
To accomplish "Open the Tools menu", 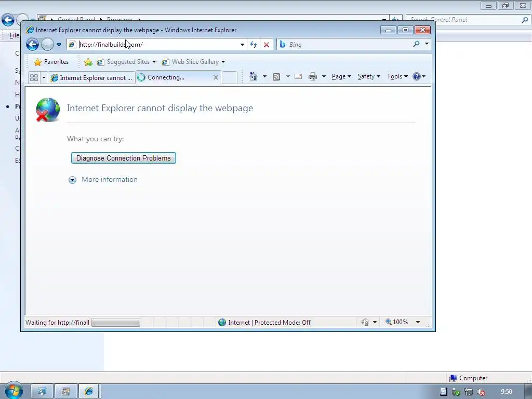I will (397, 76).
